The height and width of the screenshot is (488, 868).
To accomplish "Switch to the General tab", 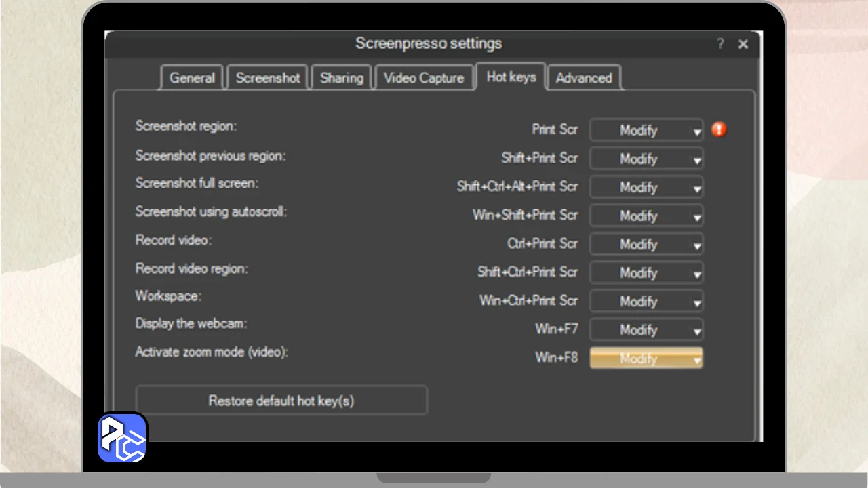I will click(x=192, y=78).
